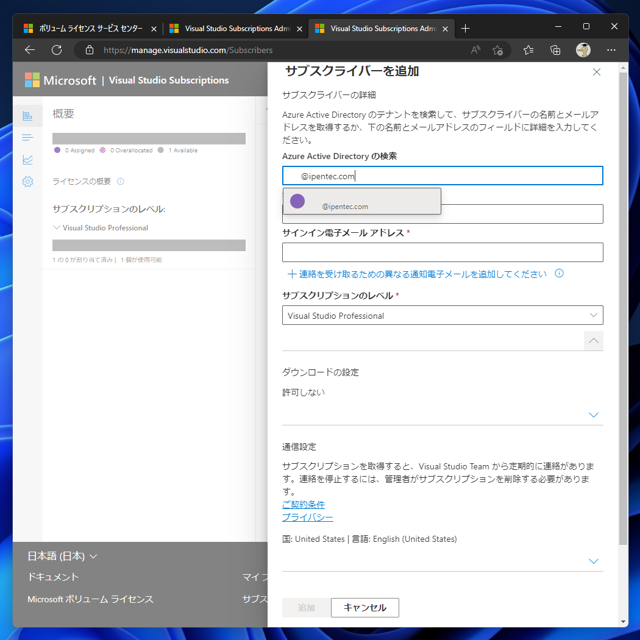Click the 国: United States language line
This screenshot has height=640, width=640.
coord(369,539)
